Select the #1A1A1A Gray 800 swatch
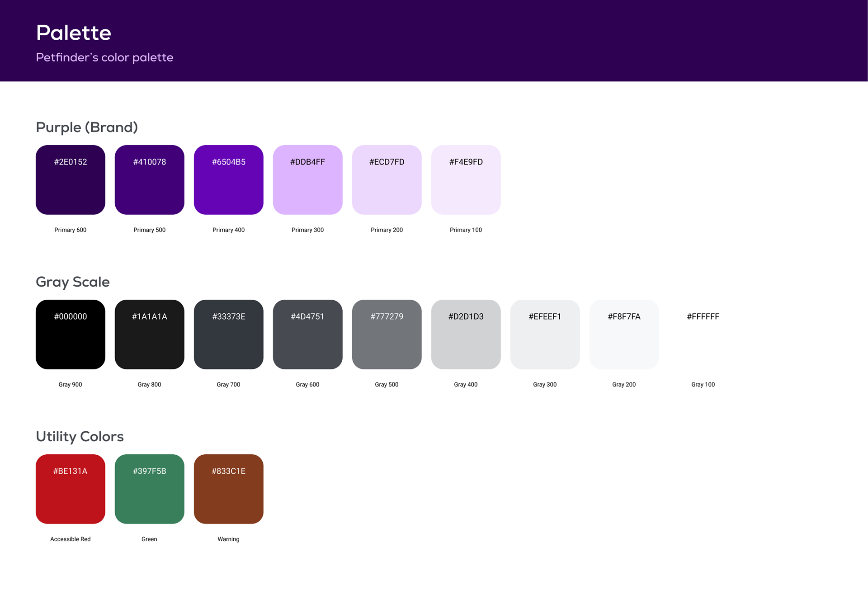The image size is (868, 599). [x=150, y=335]
